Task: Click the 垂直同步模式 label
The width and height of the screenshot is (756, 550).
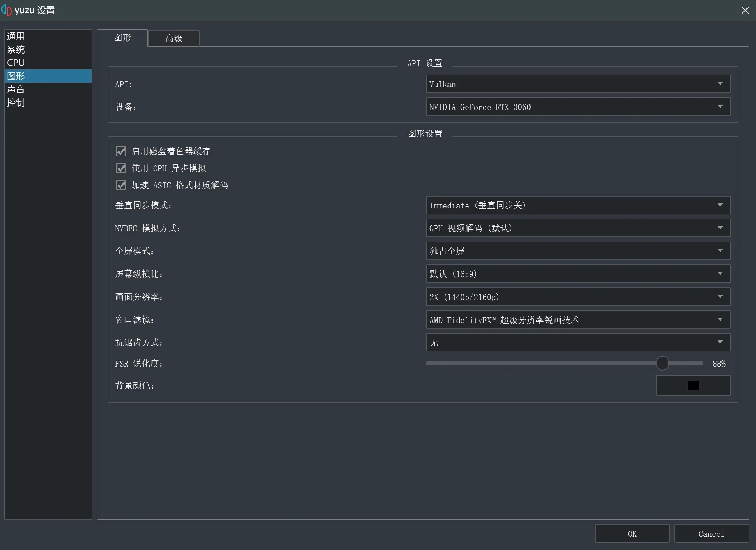Action: 143,206
